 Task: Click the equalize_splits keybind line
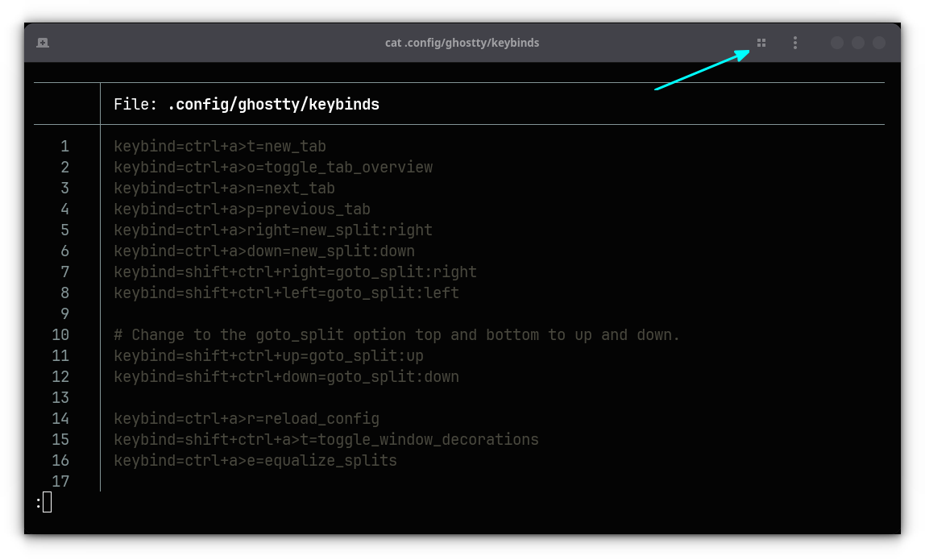(255, 461)
